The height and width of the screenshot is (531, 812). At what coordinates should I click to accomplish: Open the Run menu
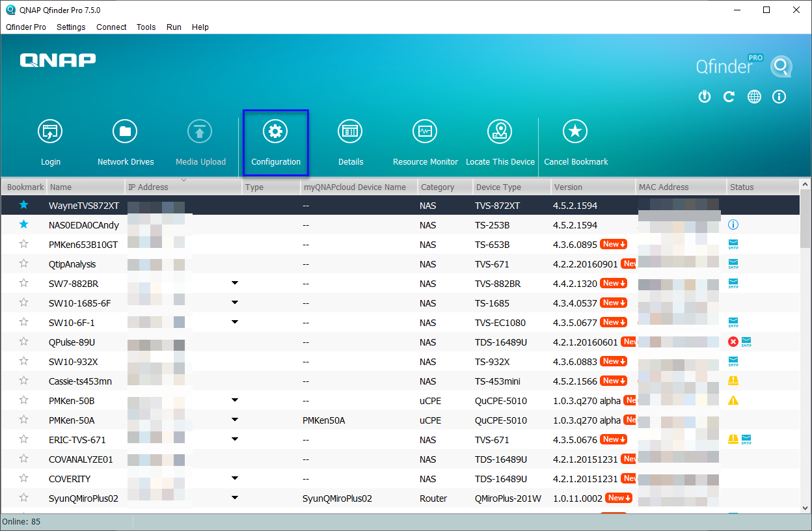pos(174,27)
